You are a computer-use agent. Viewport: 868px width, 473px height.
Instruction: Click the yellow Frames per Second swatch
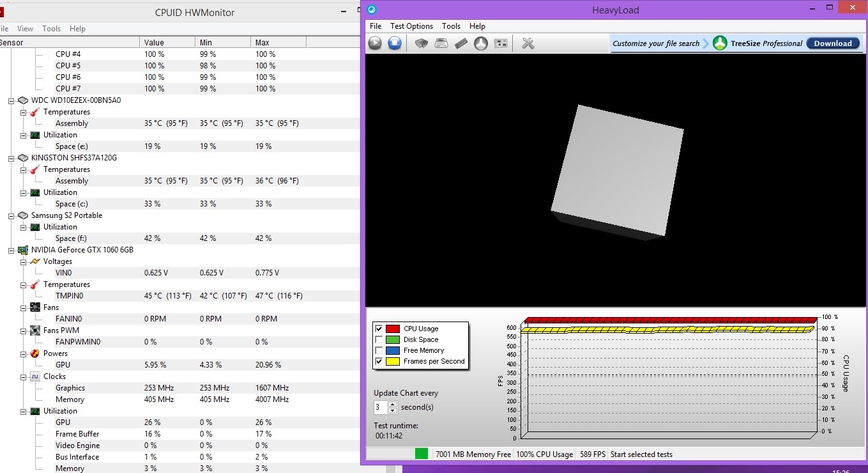pyautogui.click(x=392, y=361)
